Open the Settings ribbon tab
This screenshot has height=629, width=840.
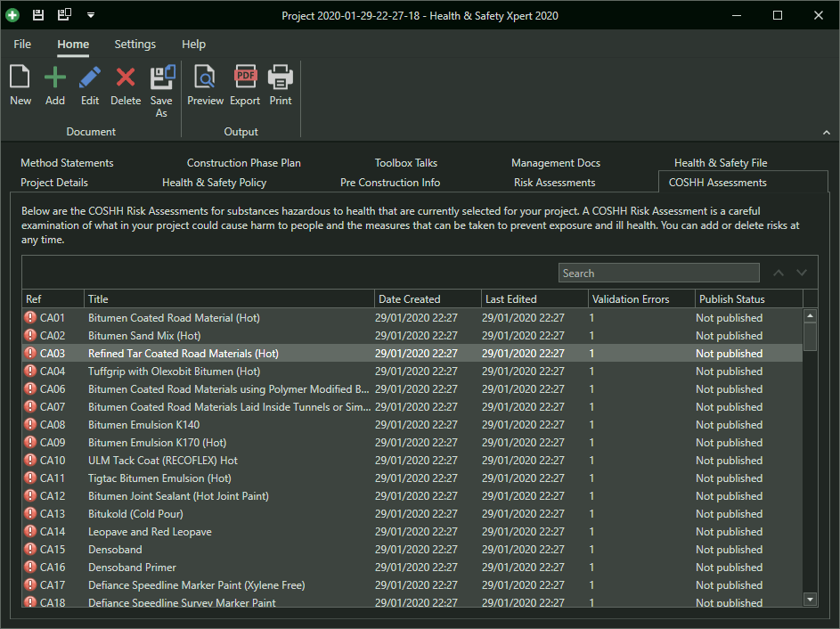tap(135, 44)
